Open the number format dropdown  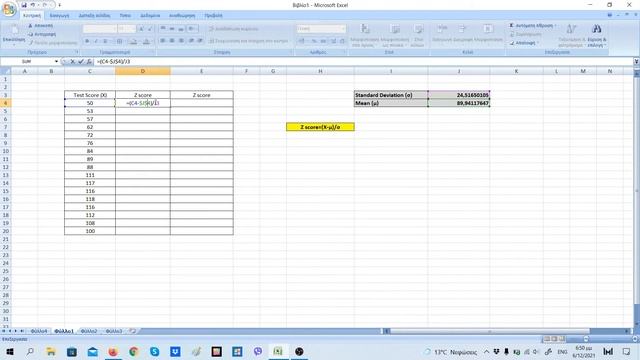click(343, 29)
